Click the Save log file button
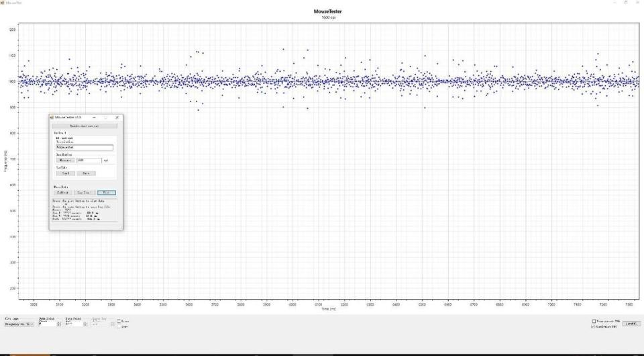Image resolution: width=644 pixels, height=356 pixels. 87,173
